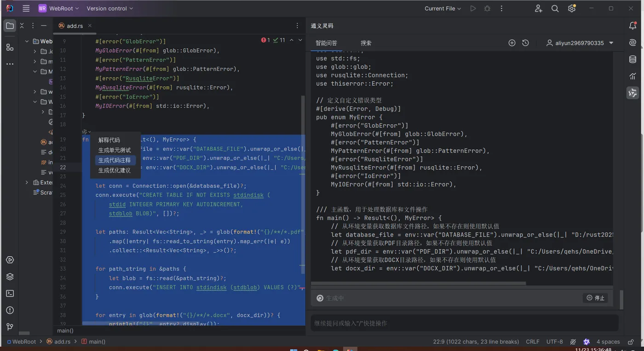This screenshot has width=644, height=351.
Task: Open Git version control branch icon
Action: pyautogui.click(x=10, y=327)
